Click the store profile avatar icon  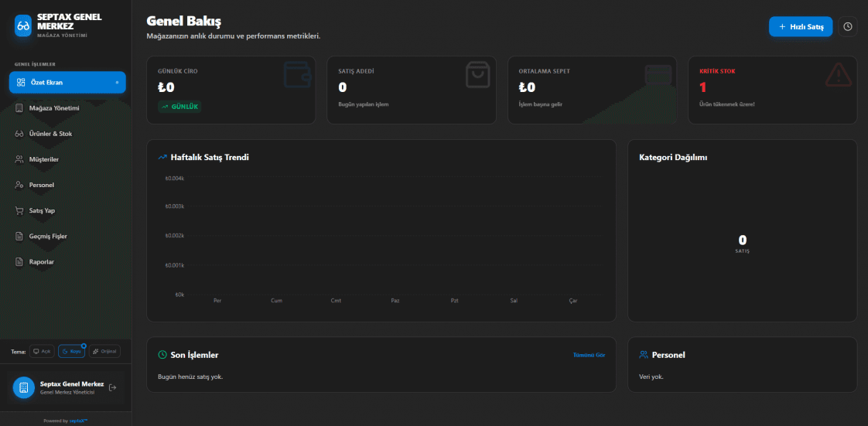tap(24, 388)
